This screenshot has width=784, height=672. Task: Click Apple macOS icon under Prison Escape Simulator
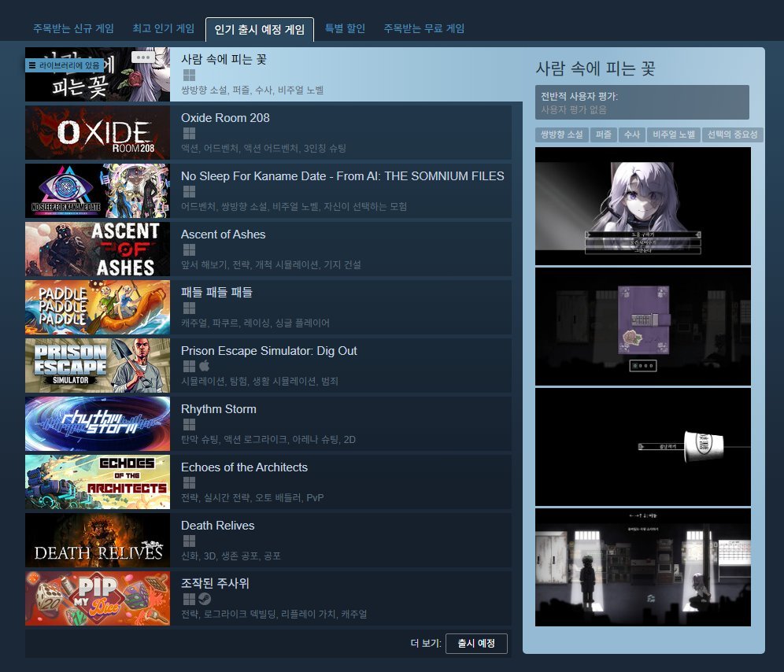pos(204,366)
